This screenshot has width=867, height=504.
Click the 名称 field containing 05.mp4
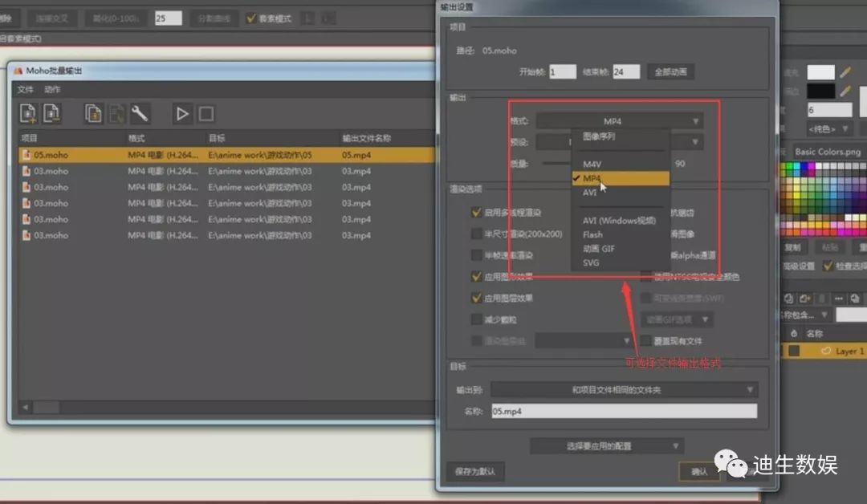point(625,411)
